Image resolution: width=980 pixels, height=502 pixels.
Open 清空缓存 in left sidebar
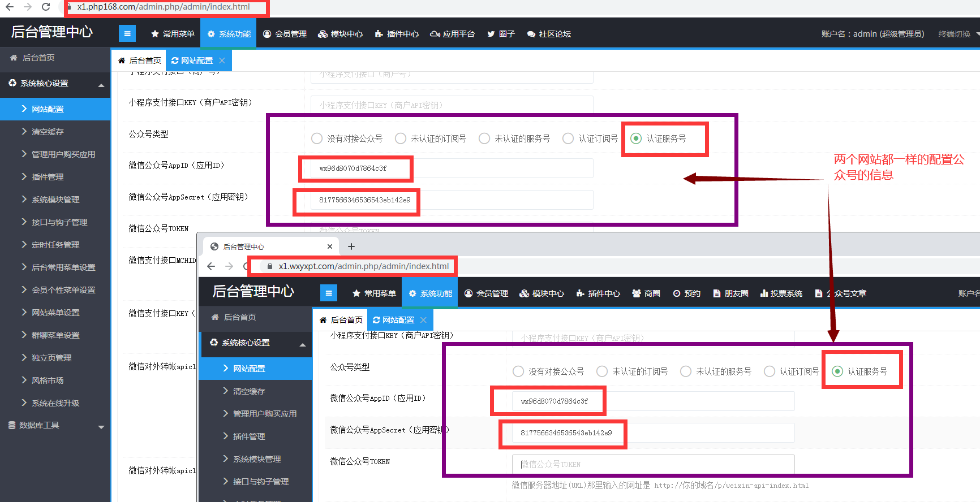48,132
